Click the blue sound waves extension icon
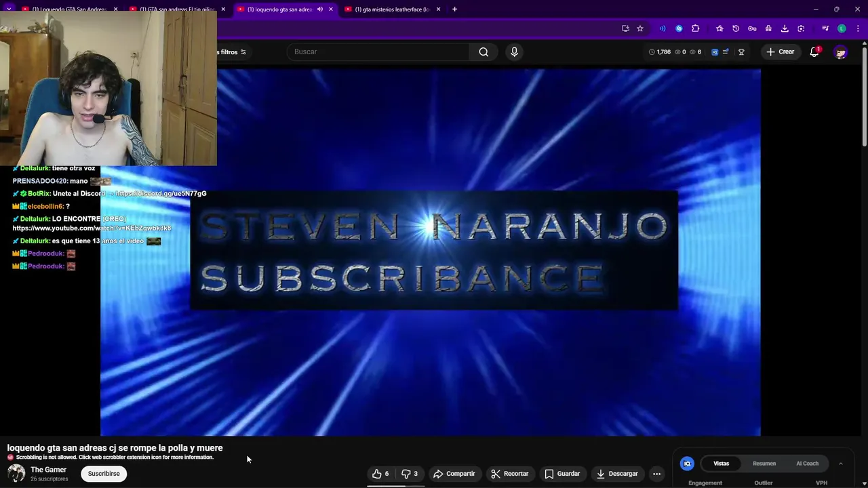 [x=663, y=28]
